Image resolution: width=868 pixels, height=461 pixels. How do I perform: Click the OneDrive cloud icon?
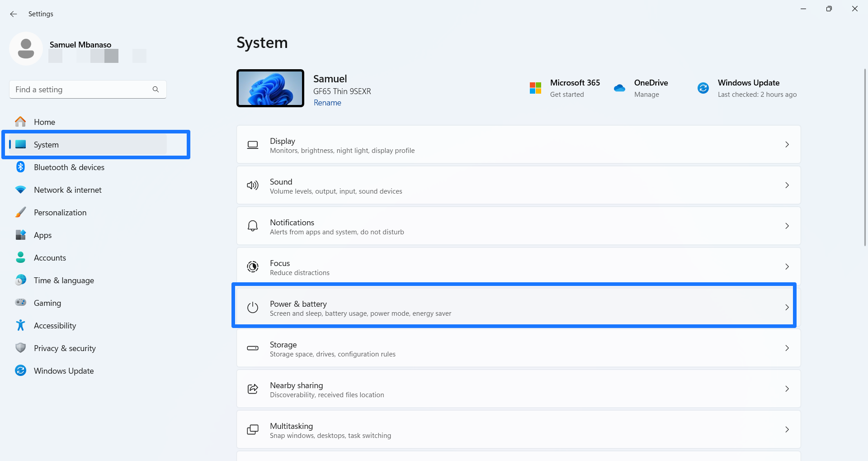pyautogui.click(x=619, y=88)
